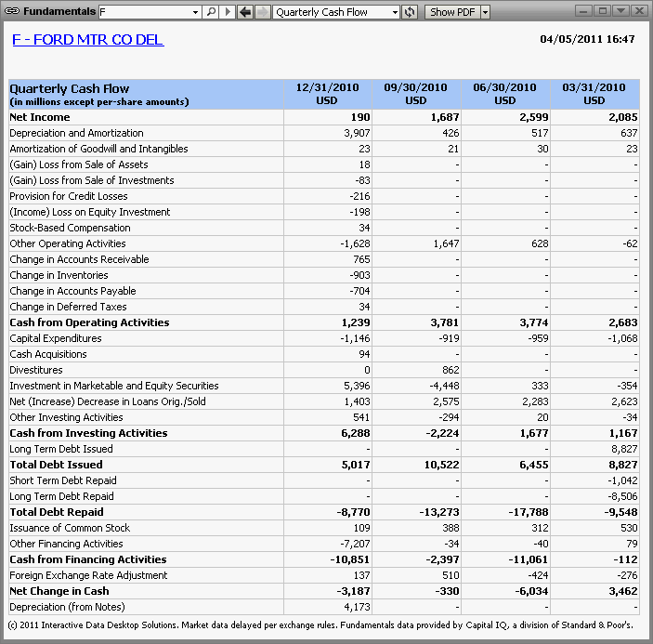653x644 pixels.
Task: Click Net Income value 2,599
Action: click(534, 117)
